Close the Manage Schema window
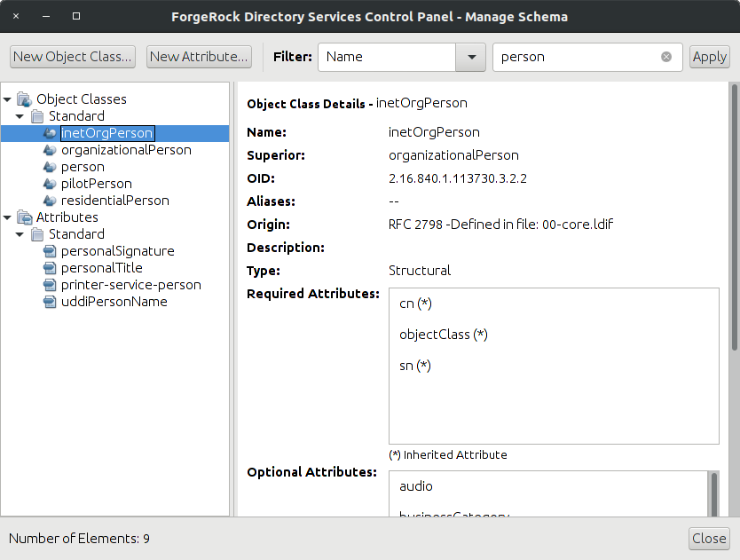 coord(709,539)
